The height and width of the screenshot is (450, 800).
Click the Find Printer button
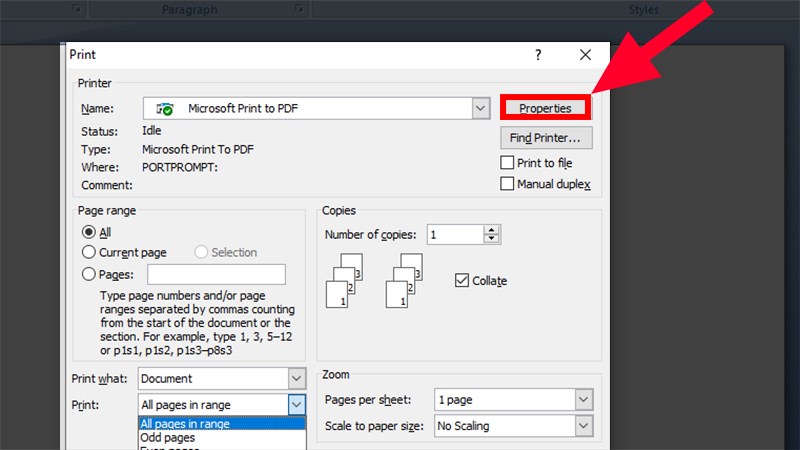[x=545, y=138]
